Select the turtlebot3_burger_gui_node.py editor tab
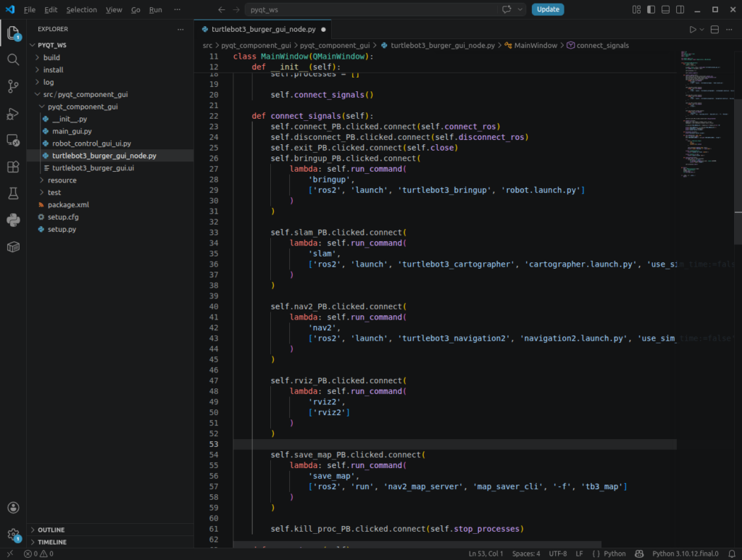 click(263, 29)
